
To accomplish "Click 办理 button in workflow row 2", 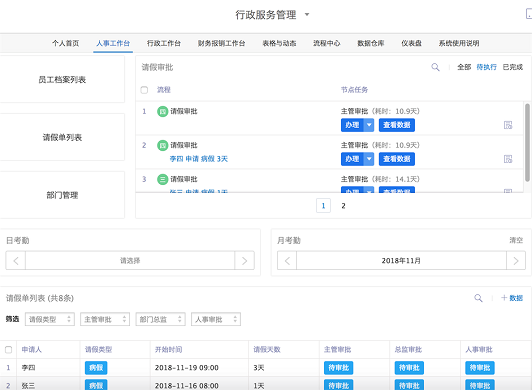I will tap(352, 159).
